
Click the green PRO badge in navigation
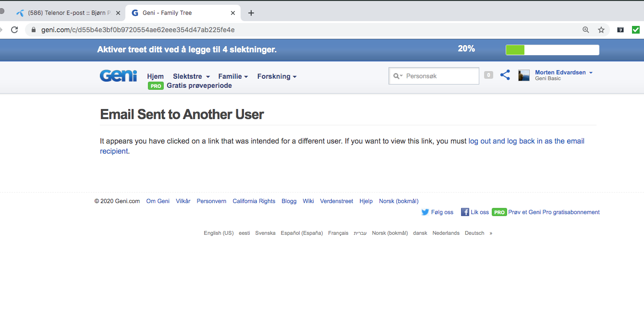[156, 86]
